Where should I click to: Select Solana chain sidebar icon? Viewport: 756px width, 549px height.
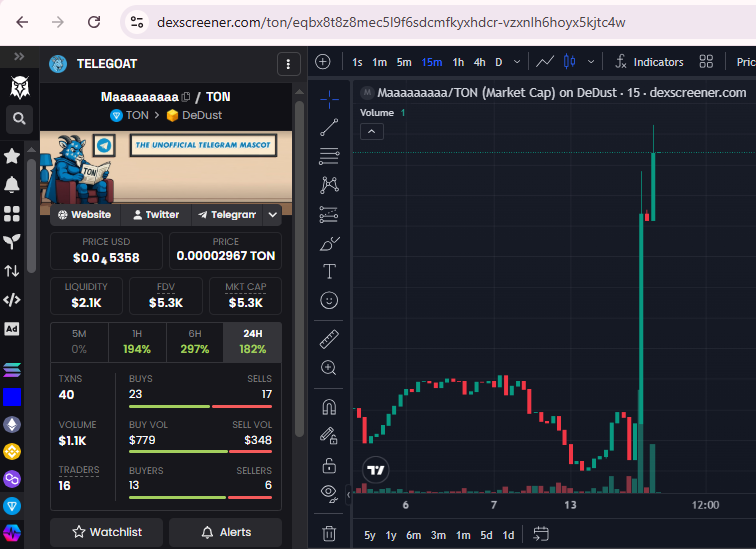[x=12, y=370]
